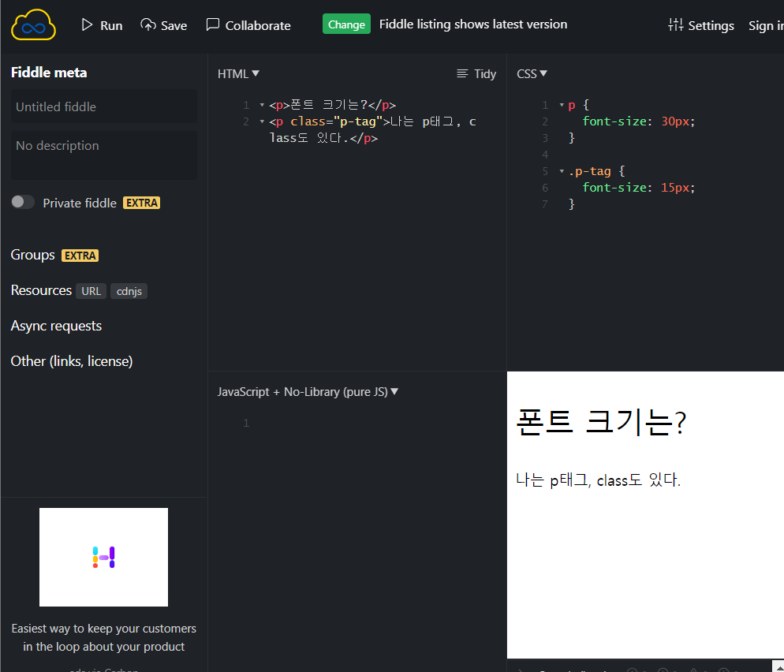Viewport: 784px width, 672px height.
Task: Click the EXTRA badge beside Private fiddle
Action: (141, 203)
